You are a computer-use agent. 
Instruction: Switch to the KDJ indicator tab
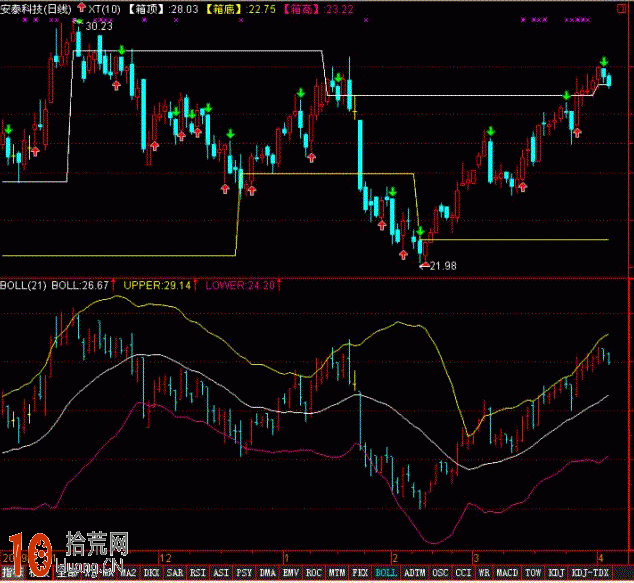coord(556,573)
